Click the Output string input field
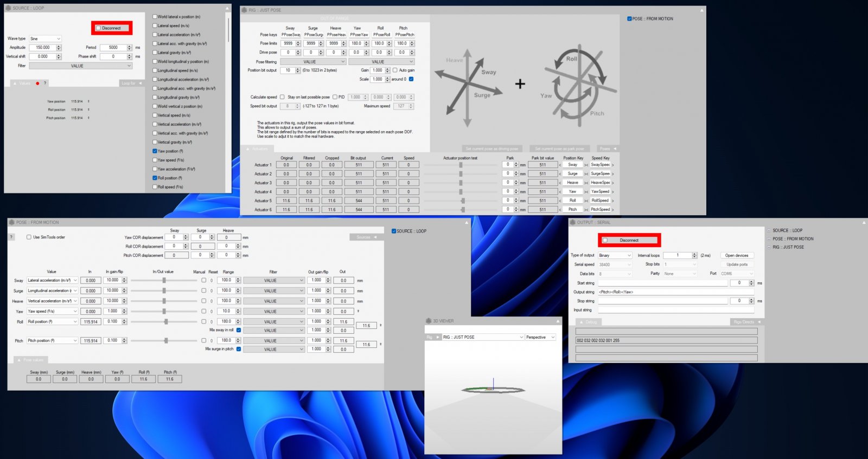The height and width of the screenshot is (459, 868). (x=676, y=292)
